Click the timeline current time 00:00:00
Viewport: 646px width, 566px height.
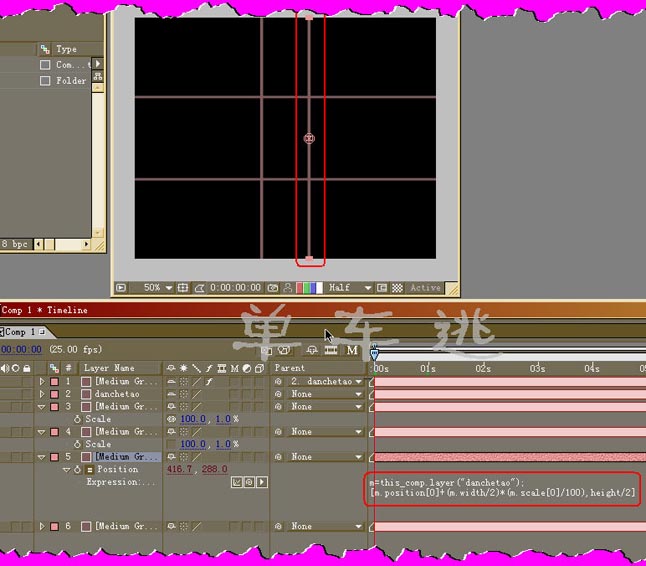pyautogui.click(x=21, y=349)
